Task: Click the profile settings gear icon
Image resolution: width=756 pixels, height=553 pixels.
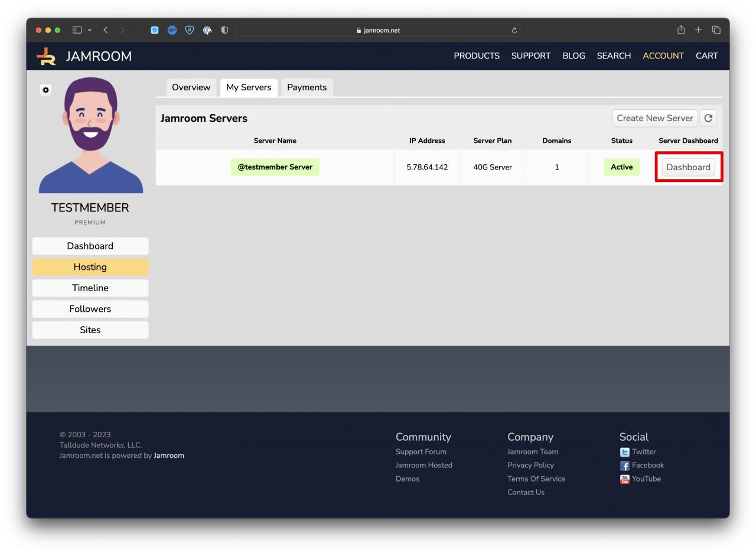Action: pyautogui.click(x=45, y=90)
